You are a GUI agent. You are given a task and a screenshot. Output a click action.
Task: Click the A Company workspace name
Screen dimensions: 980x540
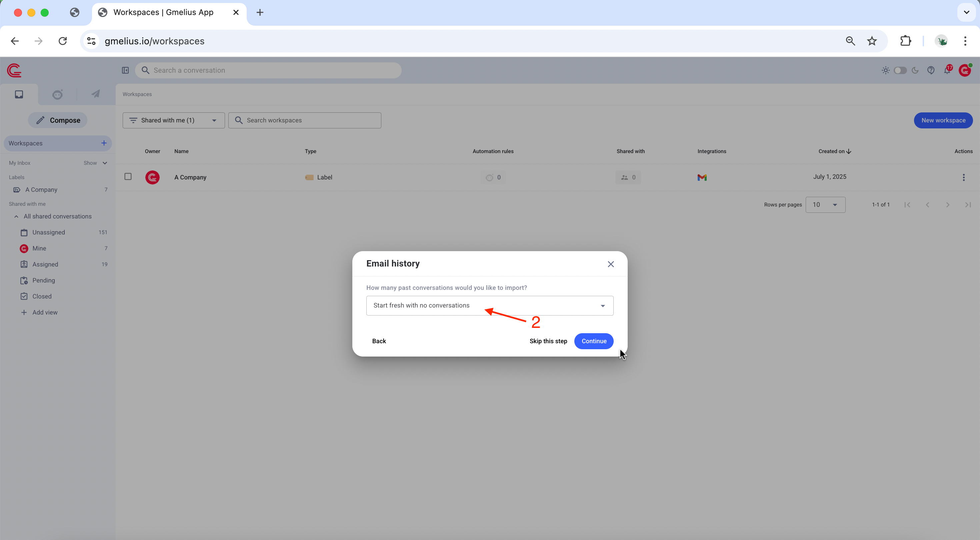coord(190,177)
